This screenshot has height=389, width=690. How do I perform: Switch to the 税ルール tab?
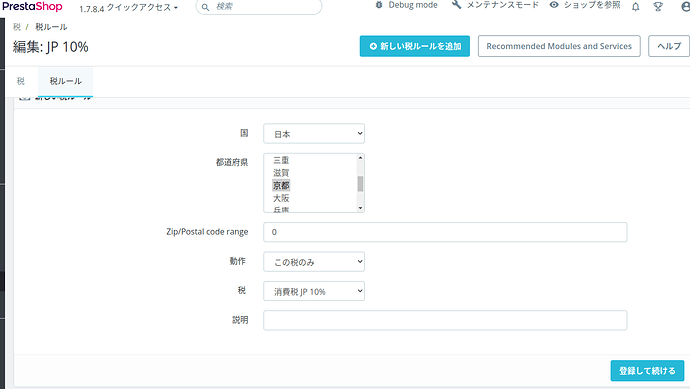pyautogui.click(x=66, y=81)
